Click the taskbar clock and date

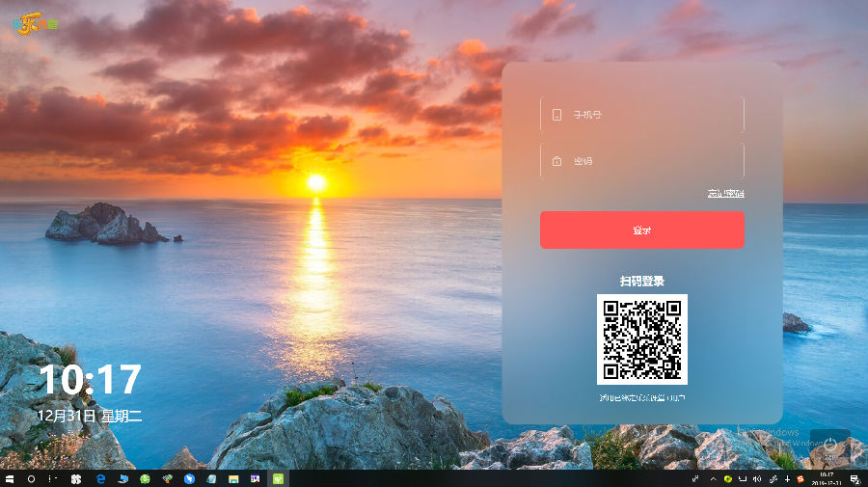(827, 478)
